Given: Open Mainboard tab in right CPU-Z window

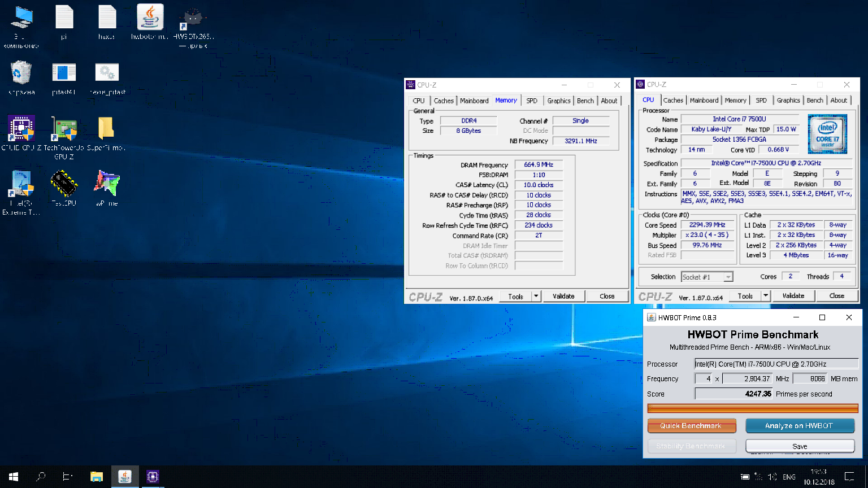Looking at the screenshot, I should [x=704, y=100].
